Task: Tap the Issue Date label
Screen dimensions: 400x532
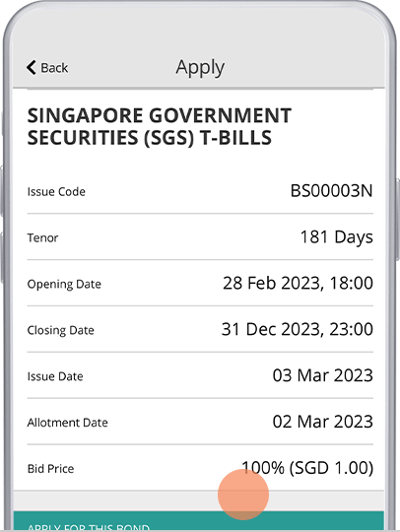Action: click(55, 376)
